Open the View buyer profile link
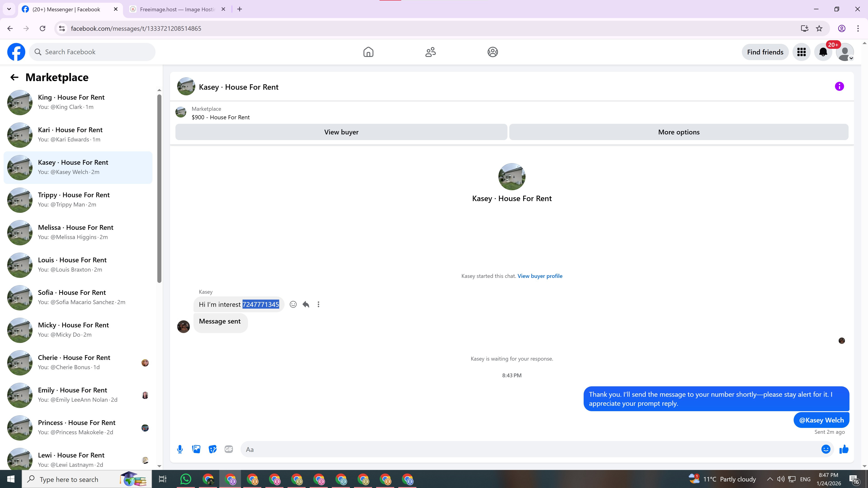 click(x=540, y=276)
